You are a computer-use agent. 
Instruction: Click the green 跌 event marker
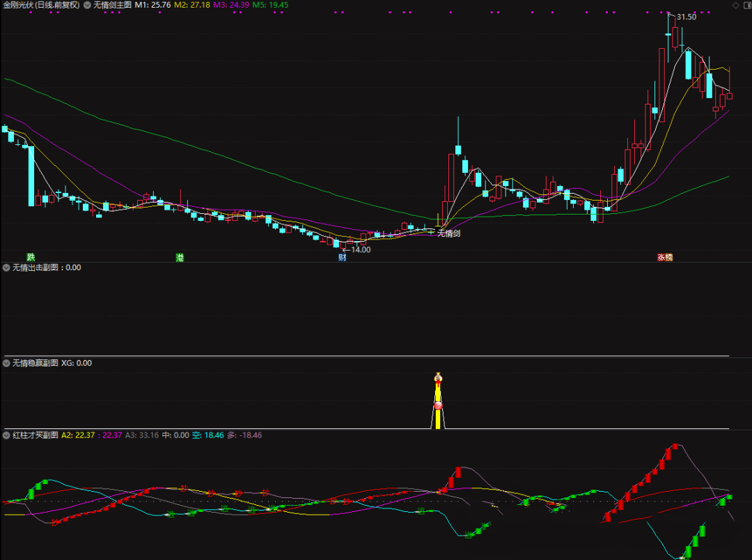[x=31, y=257]
